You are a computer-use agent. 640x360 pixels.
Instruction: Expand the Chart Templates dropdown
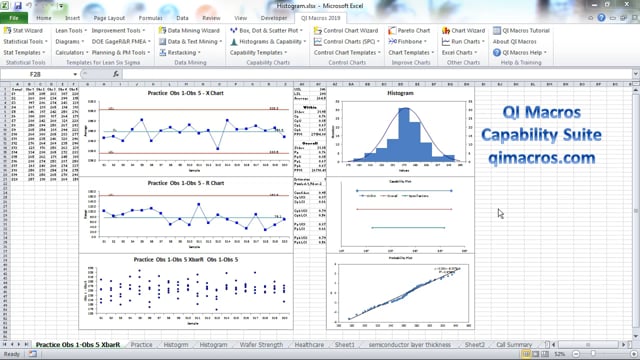click(x=411, y=53)
